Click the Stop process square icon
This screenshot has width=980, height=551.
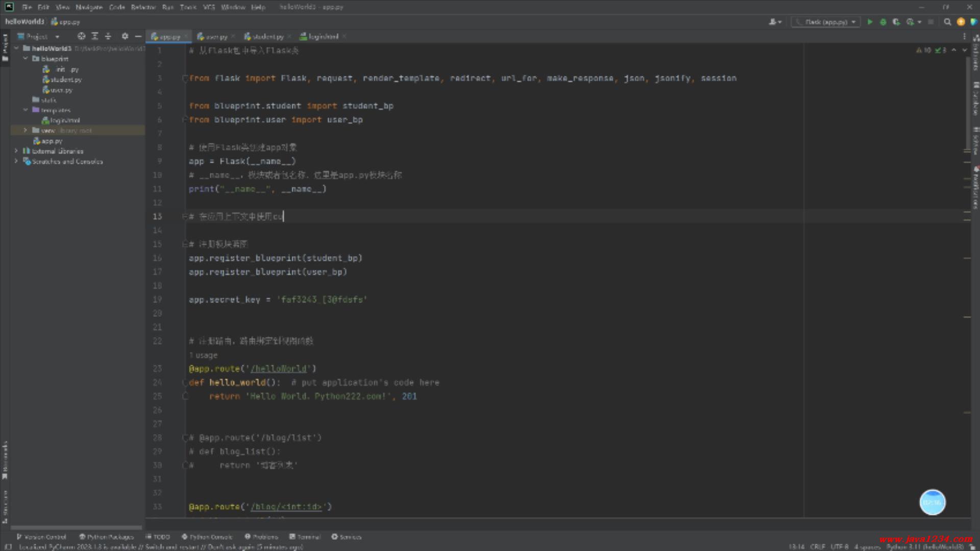point(930,22)
